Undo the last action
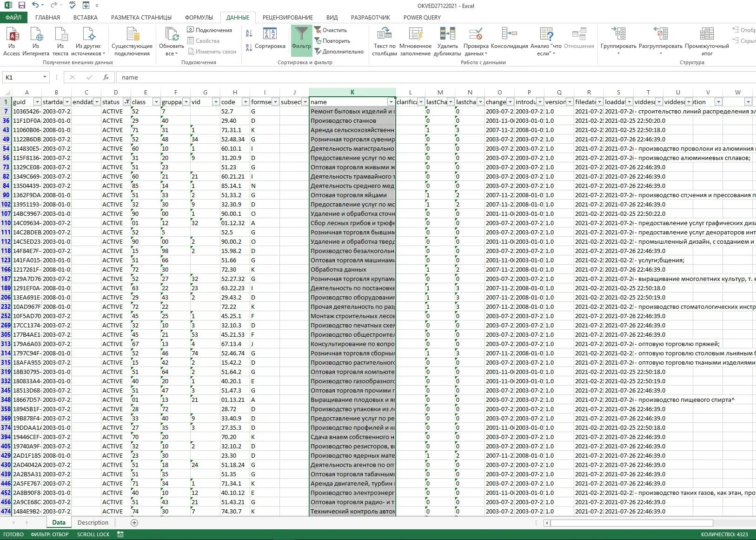The image size is (756, 540). 35,6
